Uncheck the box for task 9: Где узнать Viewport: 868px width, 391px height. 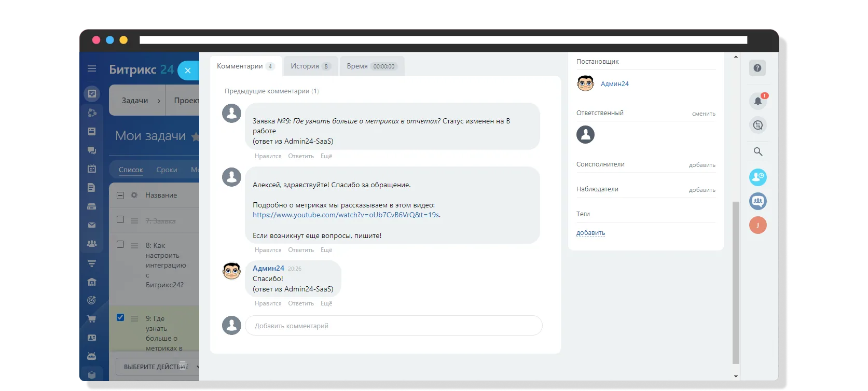click(120, 317)
